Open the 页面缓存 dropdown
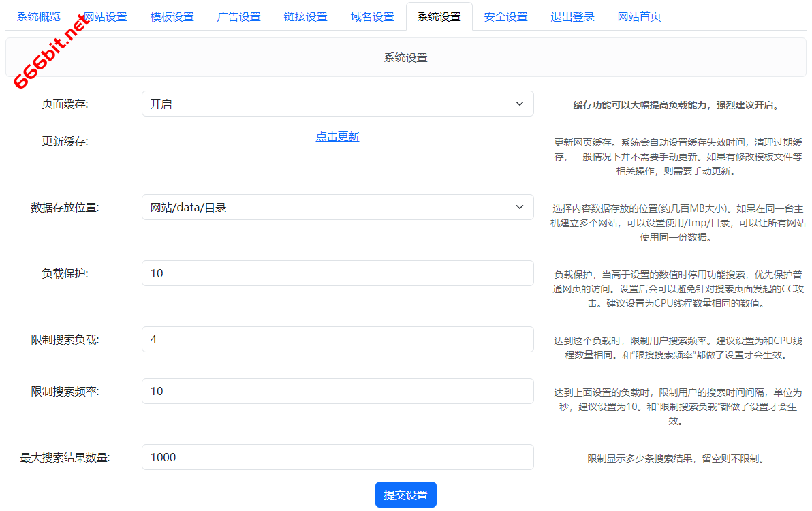The width and height of the screenshot is (812, 511). click(337, 103)
